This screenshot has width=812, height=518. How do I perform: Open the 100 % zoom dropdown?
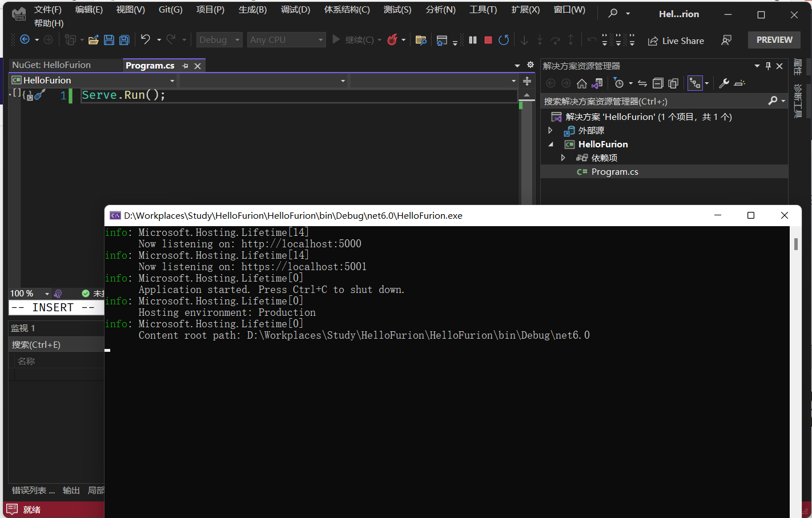point(47,294)
